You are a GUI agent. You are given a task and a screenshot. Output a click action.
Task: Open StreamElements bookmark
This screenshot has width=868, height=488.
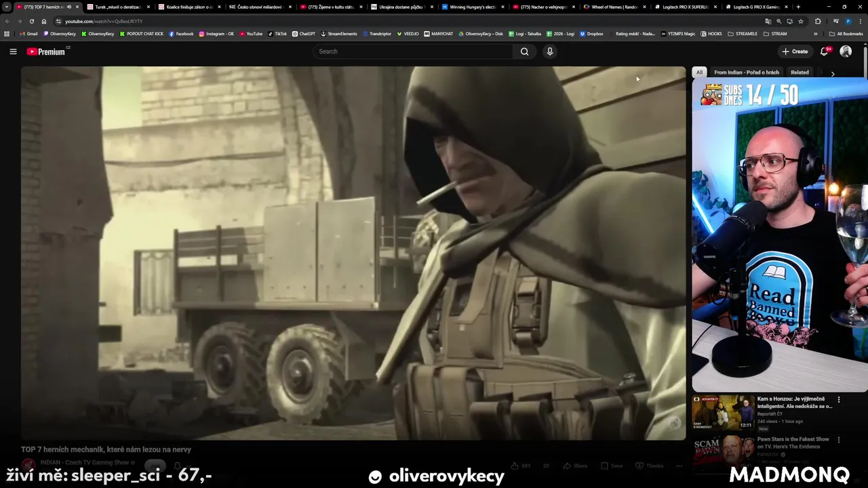(339, 34)
